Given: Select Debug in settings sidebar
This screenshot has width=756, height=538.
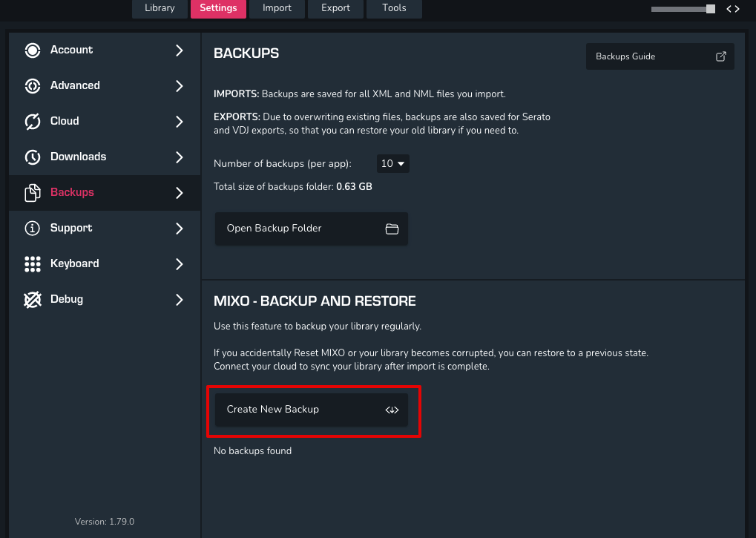Looking at the screenshot, I should [x=105, y=299].
